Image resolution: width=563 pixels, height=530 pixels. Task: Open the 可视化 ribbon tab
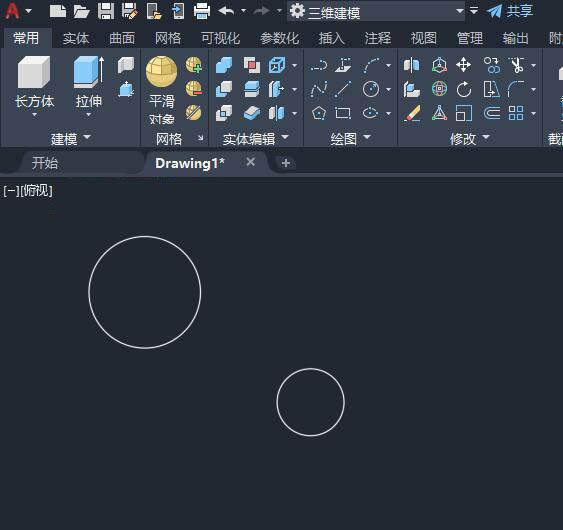[220, 38]
